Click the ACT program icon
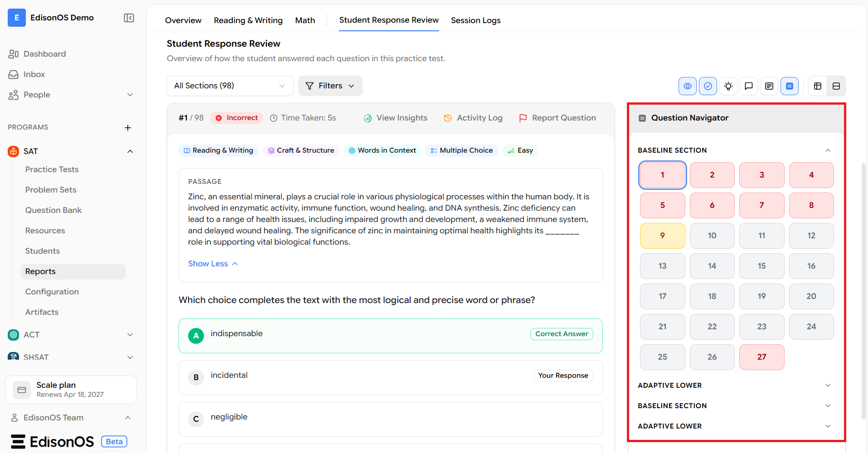The height and width of the screenshot is (453, 868). pos(14,335)
